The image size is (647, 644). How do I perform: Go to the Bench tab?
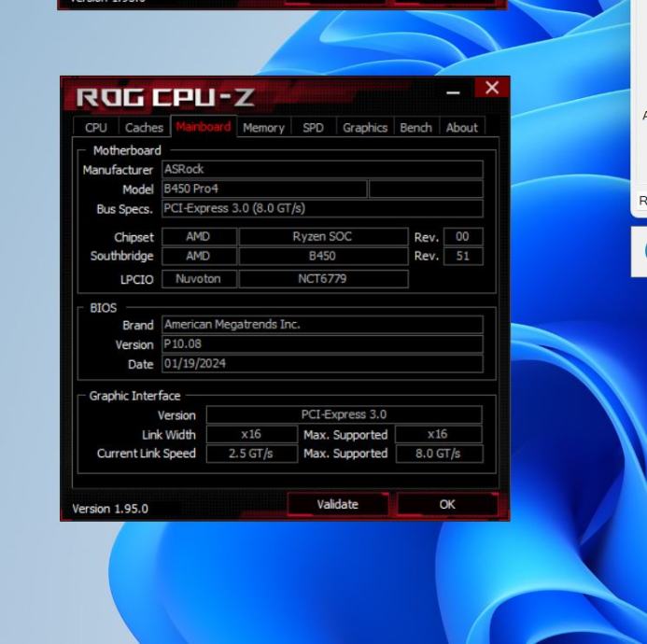[x=416, y=128]
